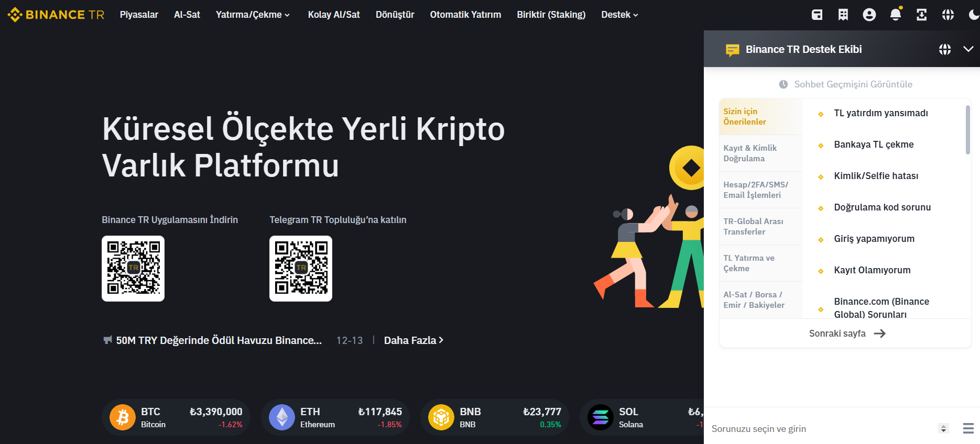Select TL Yatırma ve Çekme category
Screen dimensions: 980x444
coord(761,263)
